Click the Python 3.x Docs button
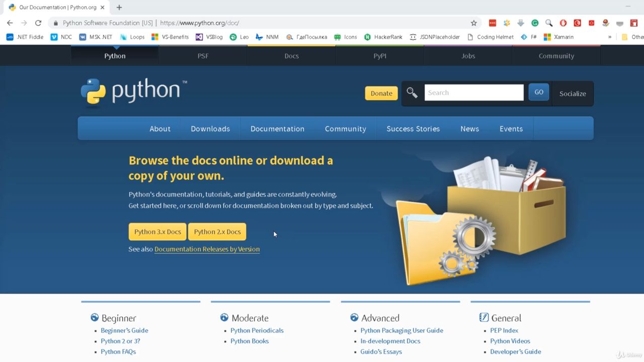The image size is (644, 362). coord(157,232)
